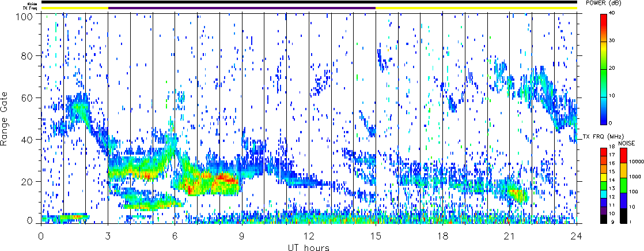Click the "UT hours" axis title
644x251 pixels.
pos(309,247)
